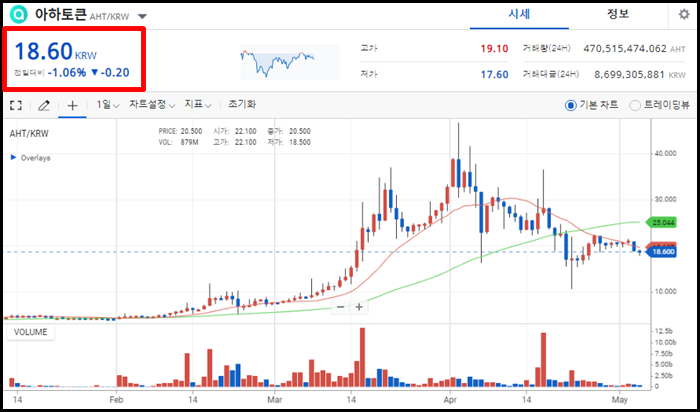The image size is (700, 412).
Task: Click the 17.60 low price value
Action: point(494,75)
